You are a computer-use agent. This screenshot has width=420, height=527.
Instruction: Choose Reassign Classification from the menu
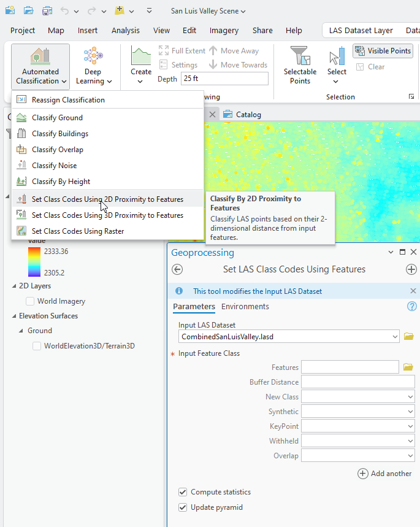tap(107, 100)
